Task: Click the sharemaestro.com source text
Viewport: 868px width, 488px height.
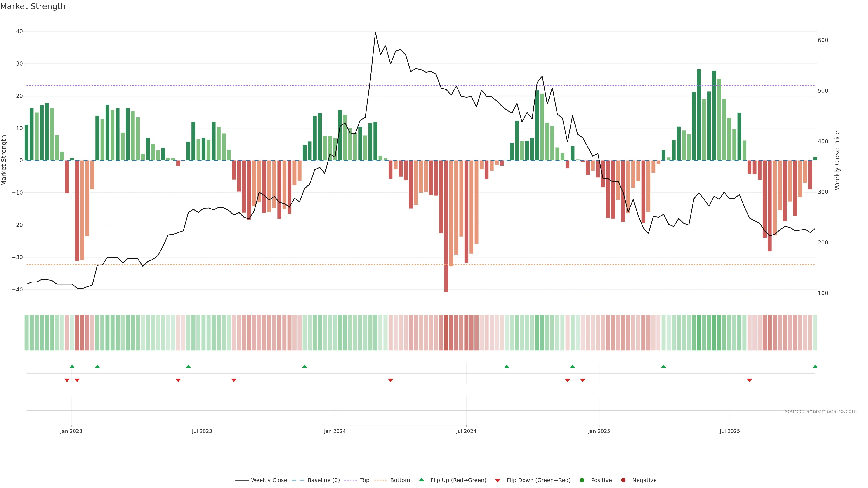Action: 821,411
